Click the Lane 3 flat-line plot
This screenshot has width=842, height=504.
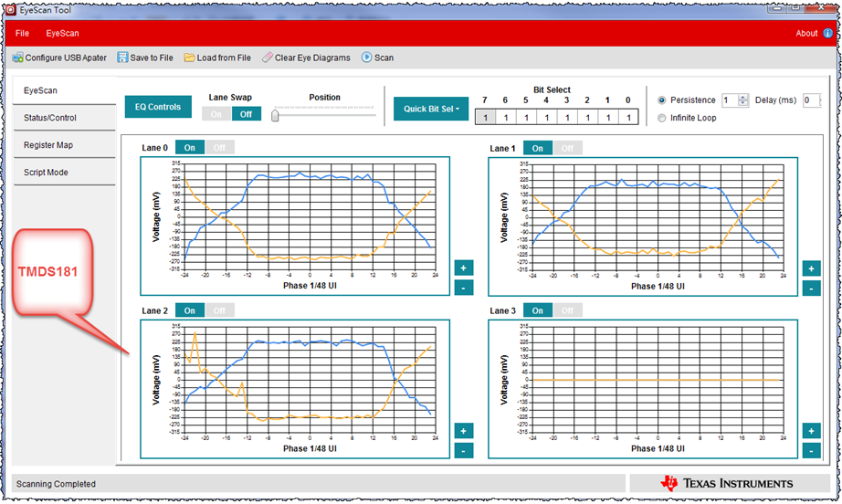pyautogui.click(x=643, y=389)
